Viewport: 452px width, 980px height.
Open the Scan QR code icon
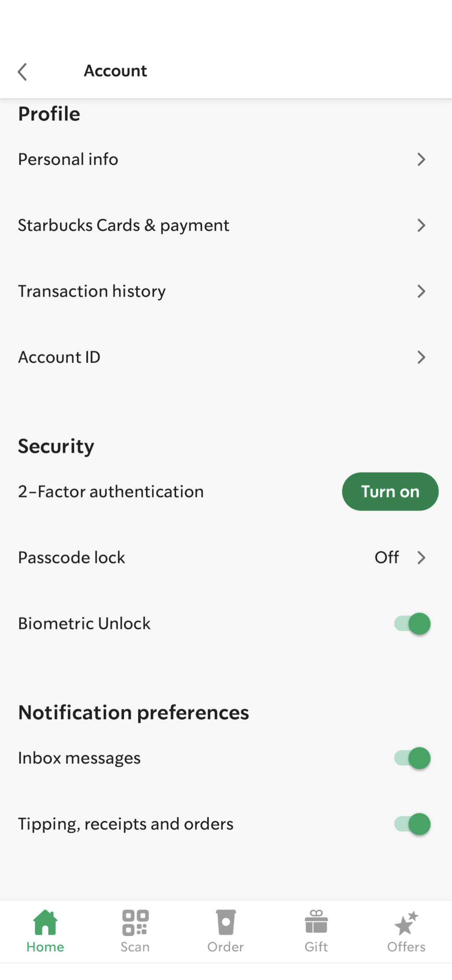click(x=135, y=922)
